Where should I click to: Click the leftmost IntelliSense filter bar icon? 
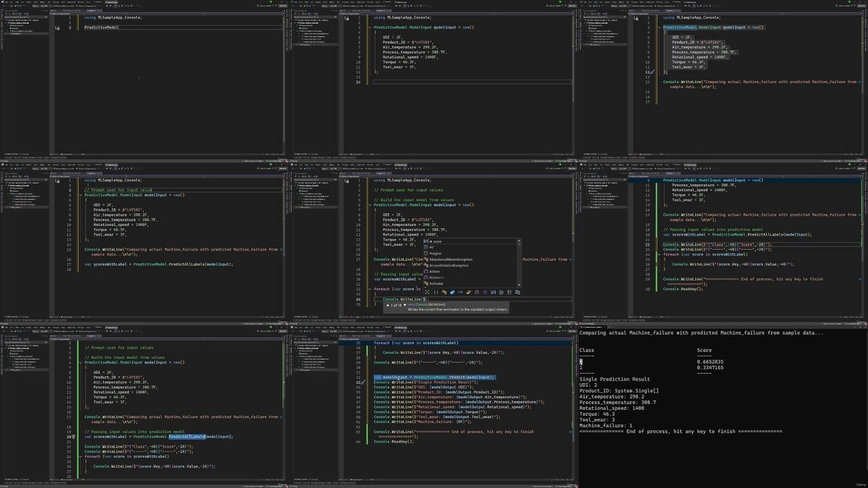point(427,293)
